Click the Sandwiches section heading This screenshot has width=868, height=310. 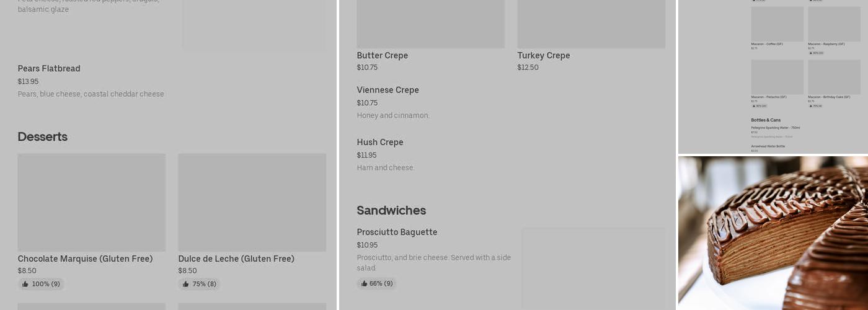click(x=391, y=210)
